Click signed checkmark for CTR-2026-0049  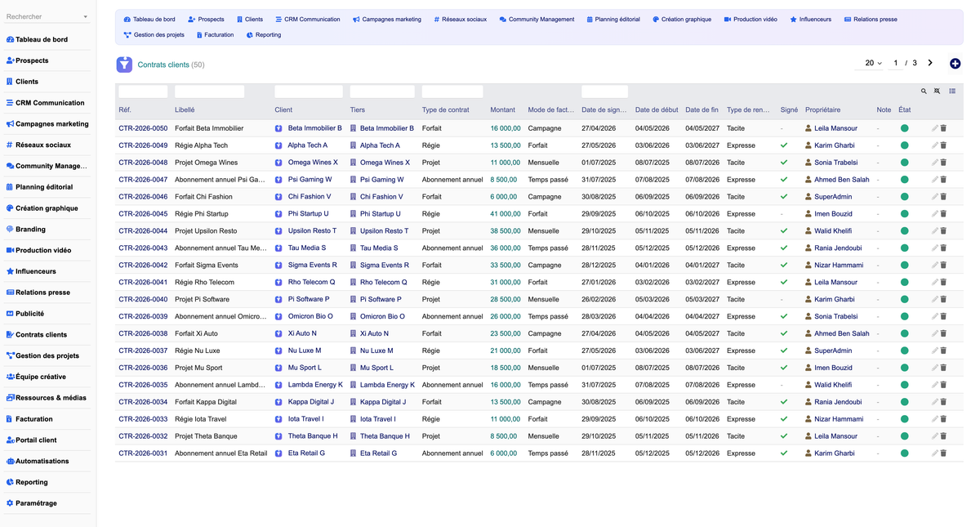click(784, 145)
